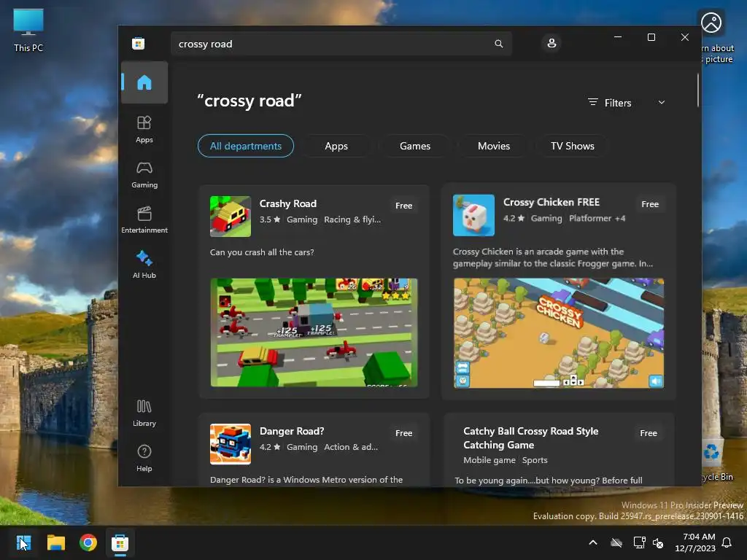
Task: Click the 'Sports' label on Catchy Ball
Action: click(x=535, y=460)
